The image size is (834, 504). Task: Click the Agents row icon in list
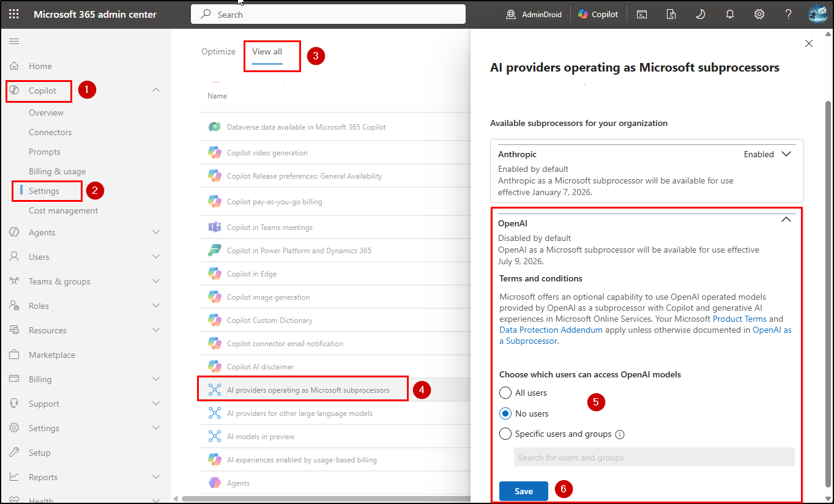pyautogui.click(x=214, y=483)
